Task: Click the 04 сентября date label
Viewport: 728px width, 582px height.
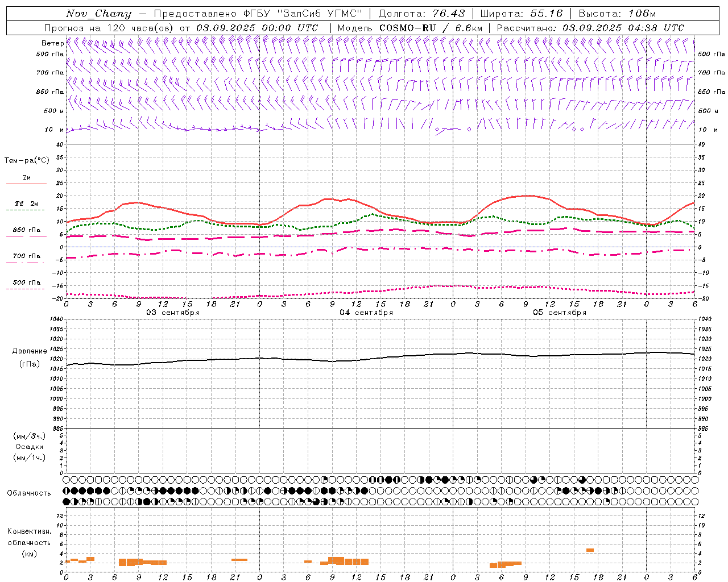Action: [x=366, y=313]
